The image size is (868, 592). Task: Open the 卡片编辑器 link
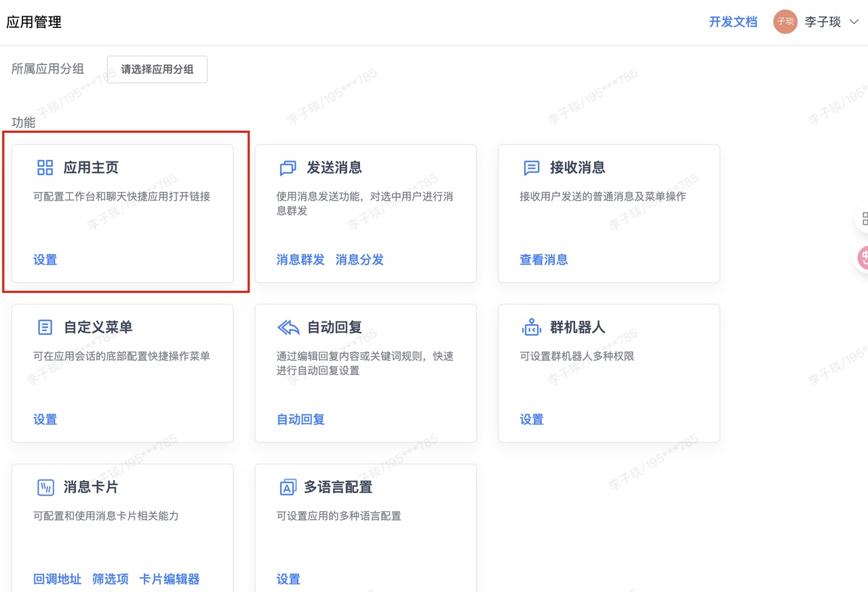169,579
